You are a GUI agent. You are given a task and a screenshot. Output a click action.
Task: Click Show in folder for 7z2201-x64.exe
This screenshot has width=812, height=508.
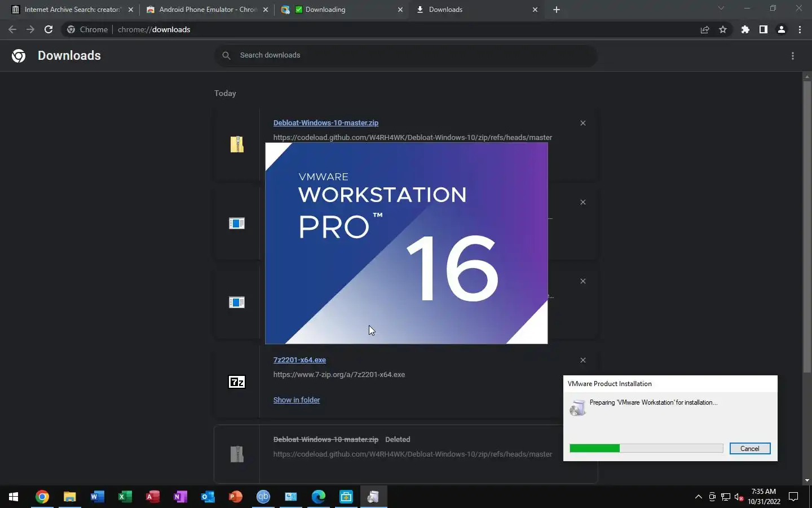(297, 400)
